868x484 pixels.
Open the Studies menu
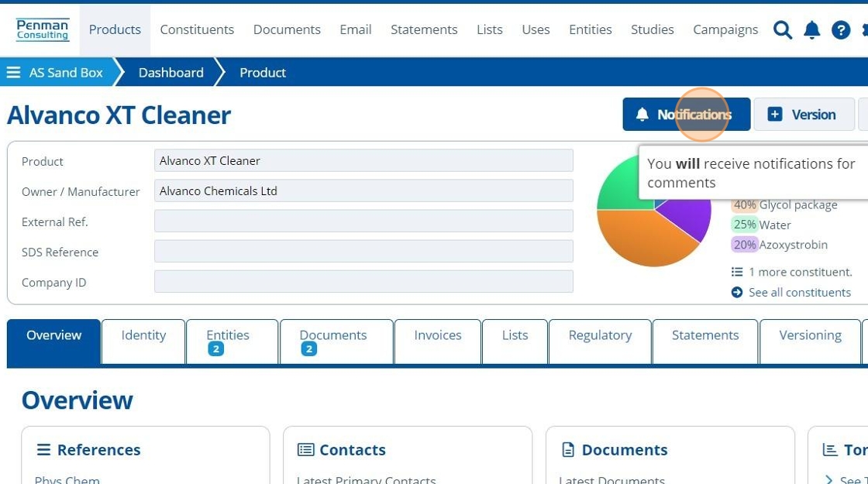652,29
